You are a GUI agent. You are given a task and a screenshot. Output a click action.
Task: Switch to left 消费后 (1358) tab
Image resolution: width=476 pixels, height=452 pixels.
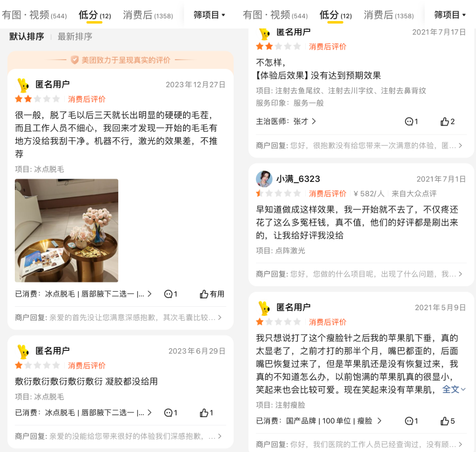(x=148, y=15)
